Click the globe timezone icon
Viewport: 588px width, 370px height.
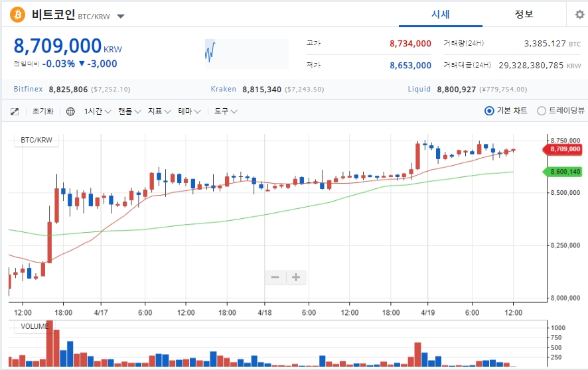[x=71, y=111]
